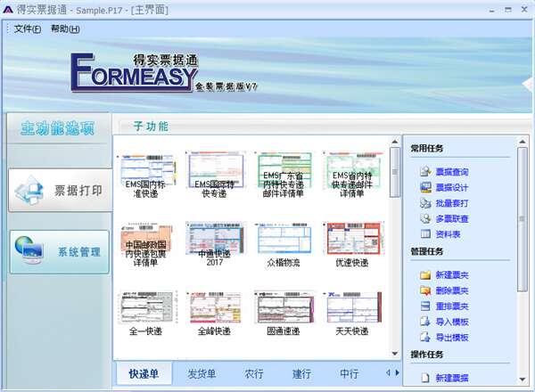Screen dimensions: 535x392
Task: Click the 票据打印 main function button
Action: pos(60,190)
